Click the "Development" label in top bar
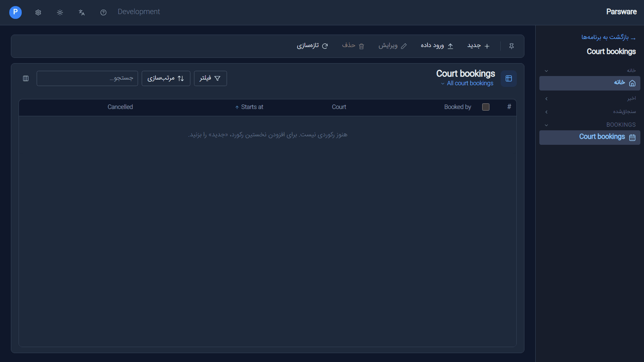Image resolution: width=644 pixels, height=362 pixels. [x=139, y=12]
